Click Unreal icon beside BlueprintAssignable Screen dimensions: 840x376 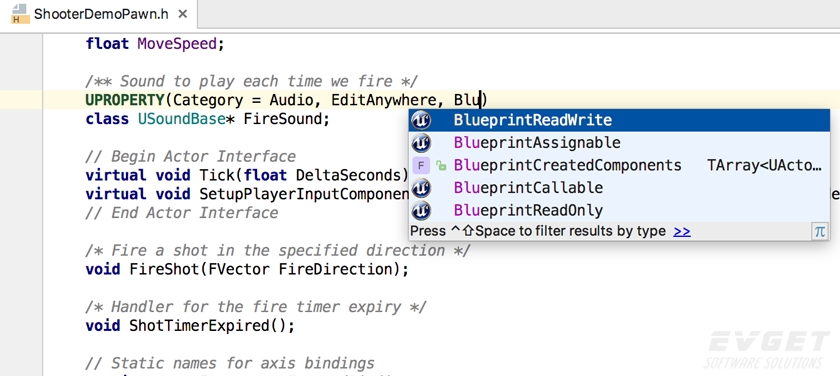click(x=421, y=143)
